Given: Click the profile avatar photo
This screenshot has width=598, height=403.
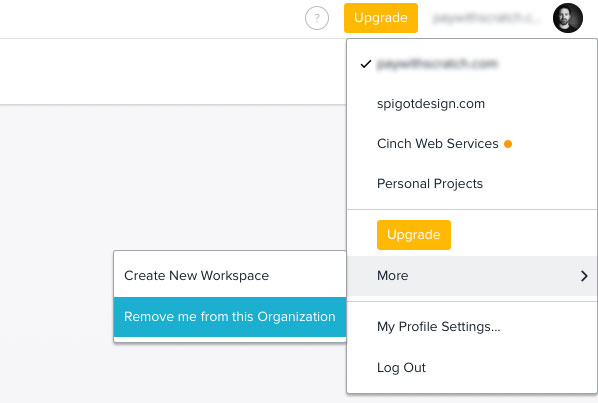Looking at the screenshot, I should [x=567, y=18].
